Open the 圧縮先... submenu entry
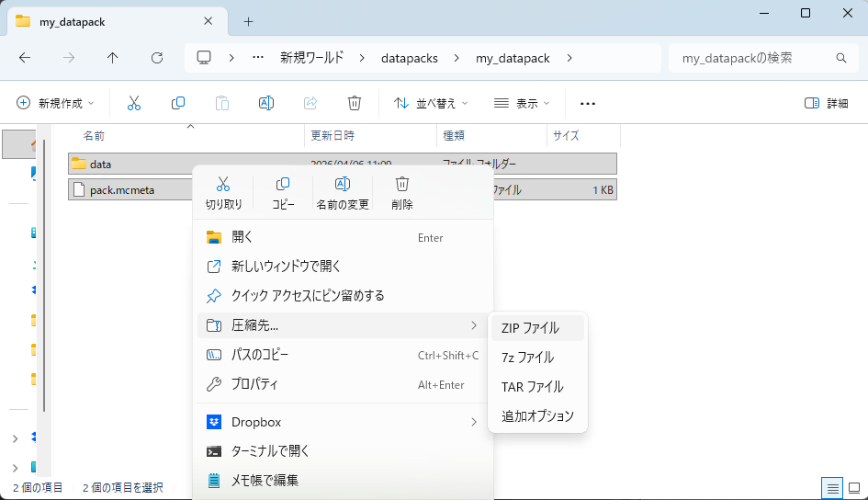 pyautogui.click(x=343, y=325)
